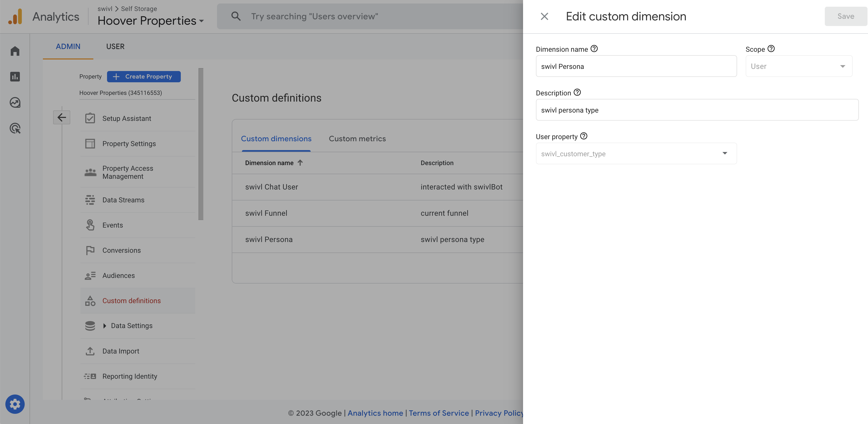Switch to the USER tab

(115, 46)
